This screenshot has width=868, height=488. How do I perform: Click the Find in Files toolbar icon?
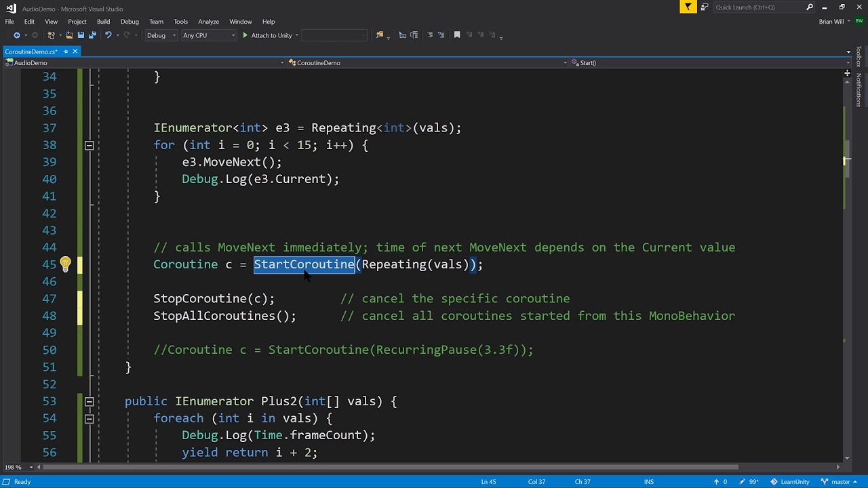(x=379, y=35)
